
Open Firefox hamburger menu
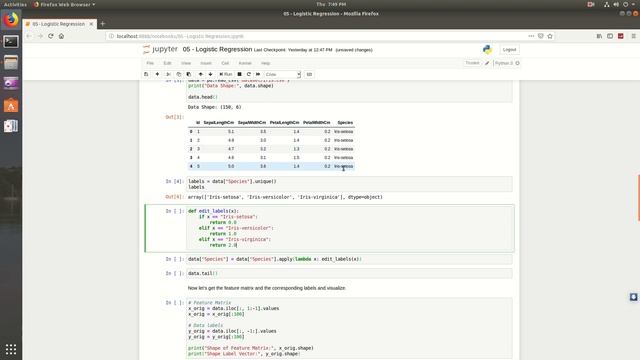click(633, 36)
